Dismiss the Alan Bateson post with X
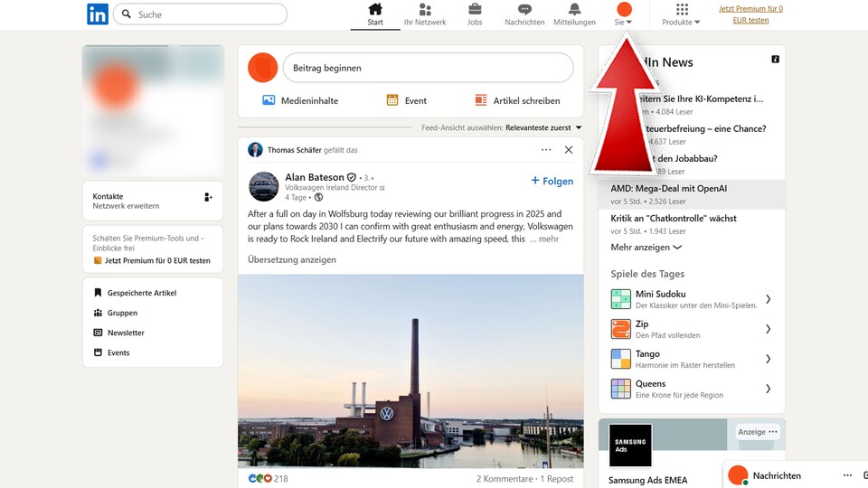The image size is (868, 488). (x=569, y=150)
